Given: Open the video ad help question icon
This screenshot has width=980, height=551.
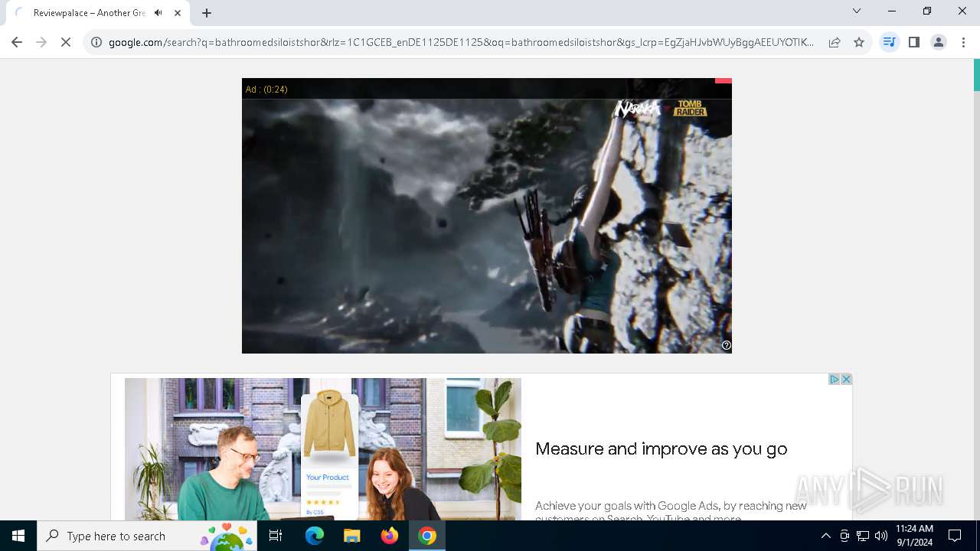Looking at the screenshot, I should 727,345.
